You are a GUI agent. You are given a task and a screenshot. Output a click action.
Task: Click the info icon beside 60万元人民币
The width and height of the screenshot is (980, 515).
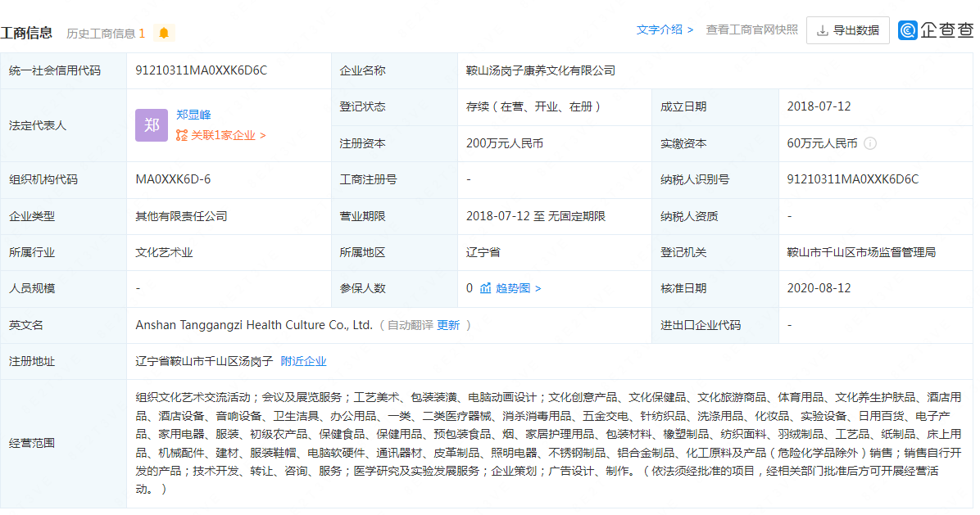pos(870,143)
